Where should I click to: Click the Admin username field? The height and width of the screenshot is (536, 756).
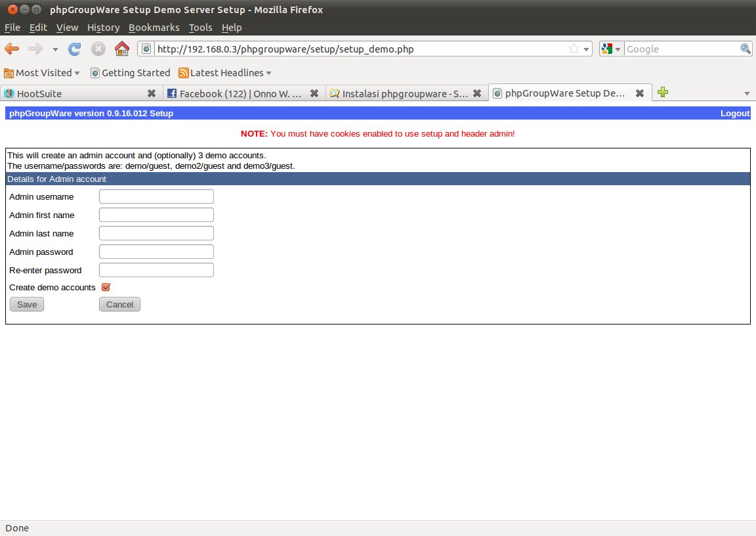pyautogui.click(x=156, y=196)
